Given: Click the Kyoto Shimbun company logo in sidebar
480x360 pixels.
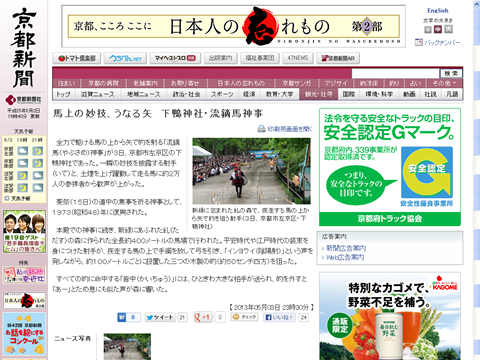Looking at the screenshot, I should pyautogui.click(x=23, y=99).
